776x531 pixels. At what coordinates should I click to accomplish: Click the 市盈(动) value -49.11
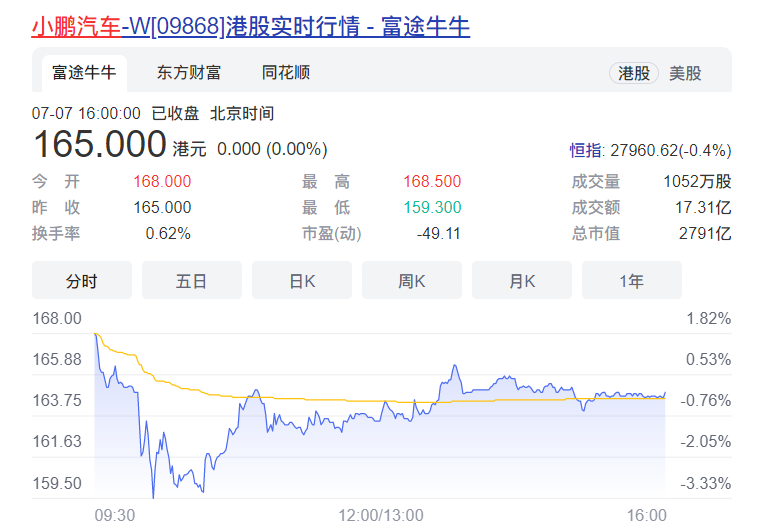coord(438,234)
